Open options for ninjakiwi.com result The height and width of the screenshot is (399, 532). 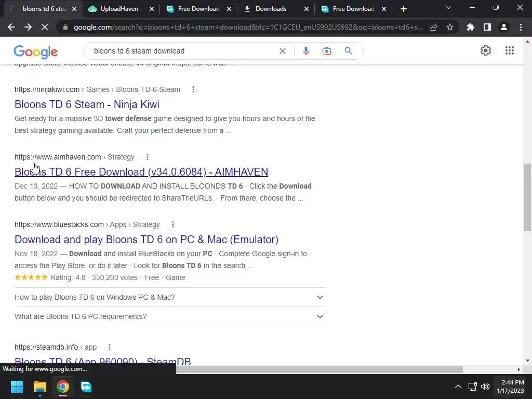coord(193,89)
